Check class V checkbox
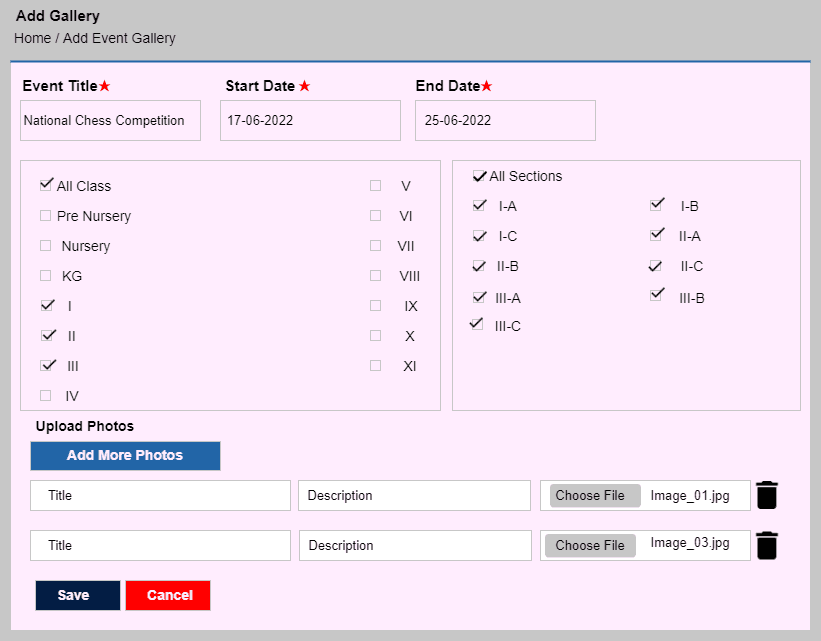This screenshot has height=641, width=821. point(375,185)
